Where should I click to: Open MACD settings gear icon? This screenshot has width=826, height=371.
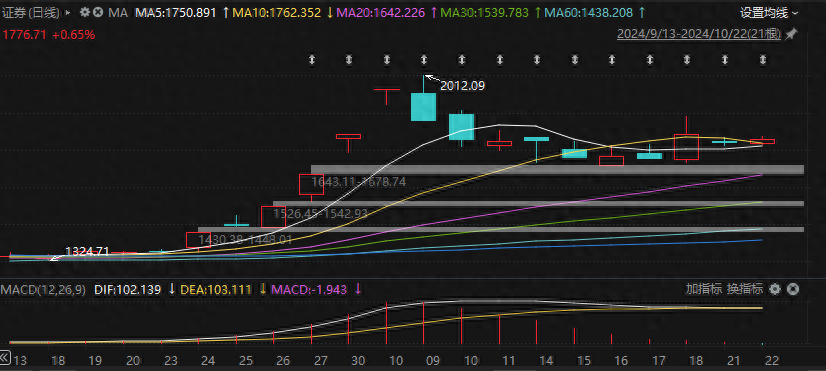coord(774,289)
